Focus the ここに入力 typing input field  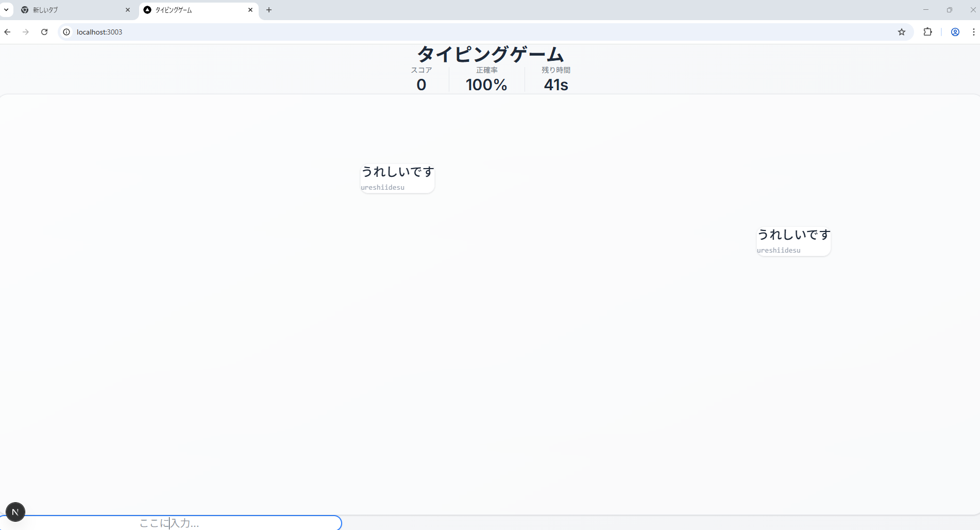(x=170, y=523)
